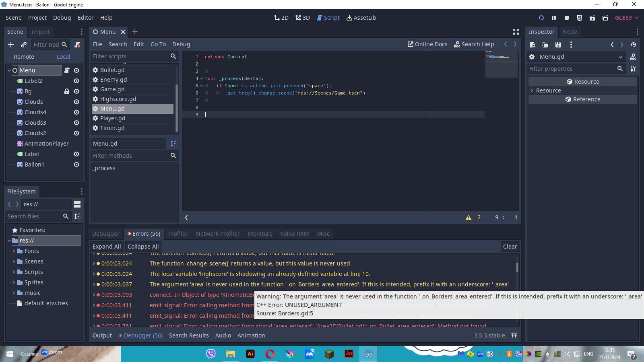The width and height of the screenshot is (644, 362).
Task: Toggle visibility of the Clouds4 node
Action: pyautogui.click(x=76, y=112)
